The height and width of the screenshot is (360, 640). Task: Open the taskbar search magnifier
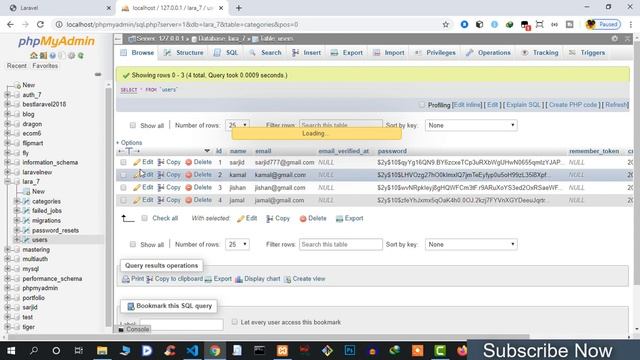pyautogui.click(x=34, y=351)
